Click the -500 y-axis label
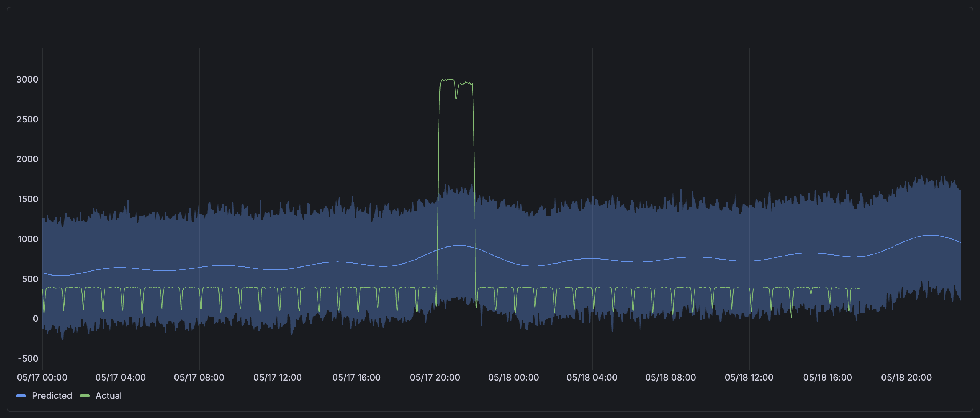 [28, 358]
